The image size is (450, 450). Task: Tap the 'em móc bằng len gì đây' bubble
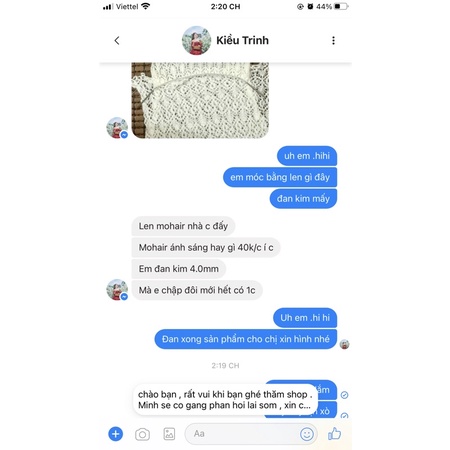pos(280,177)
